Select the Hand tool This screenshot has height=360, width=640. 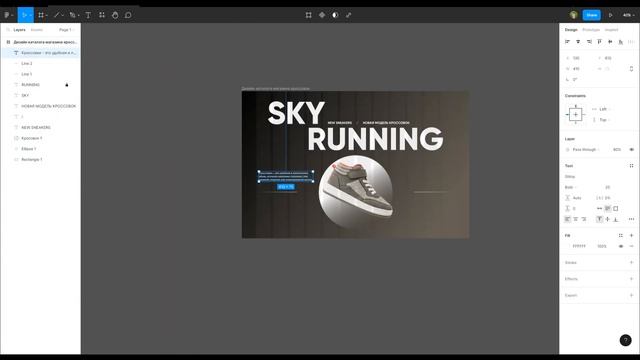(x=115, y=15)
